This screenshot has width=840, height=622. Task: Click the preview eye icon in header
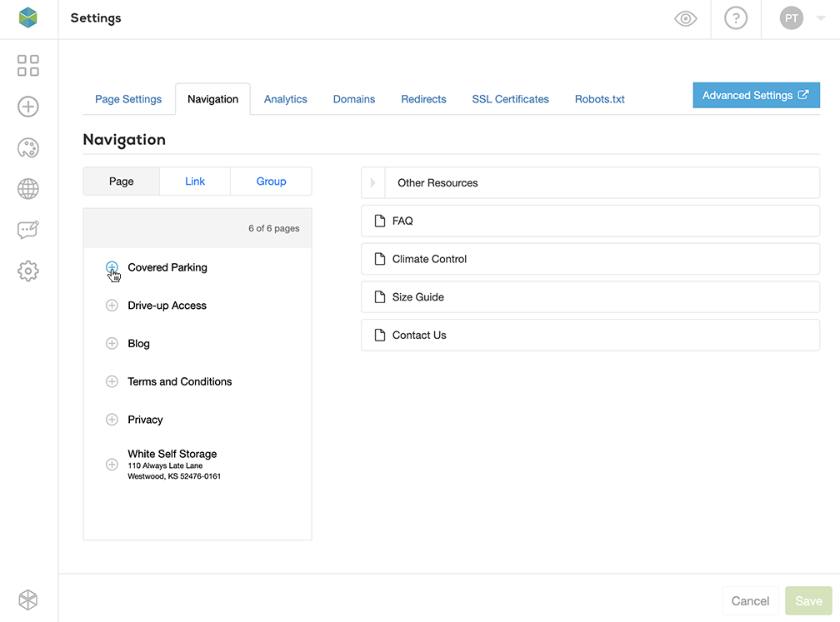point(685,18)
